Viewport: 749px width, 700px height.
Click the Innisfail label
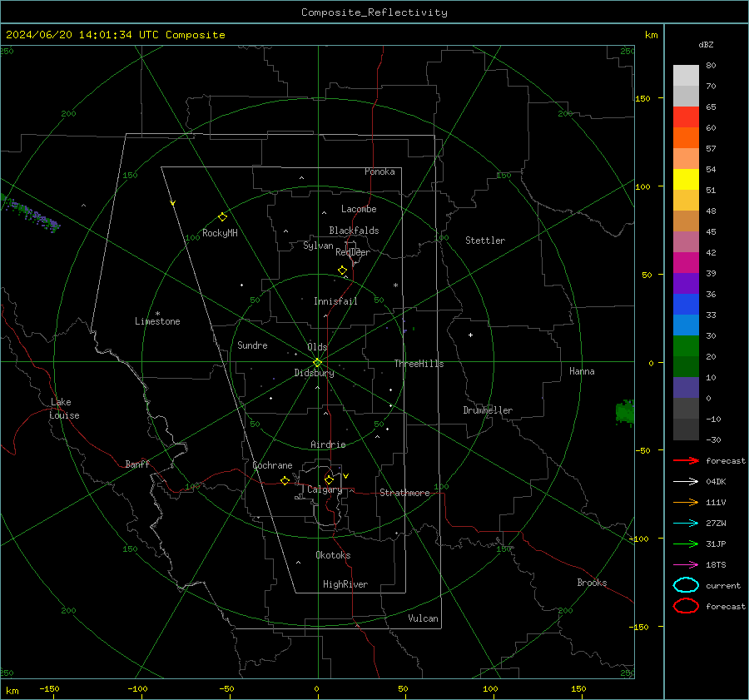click(335, 301)
